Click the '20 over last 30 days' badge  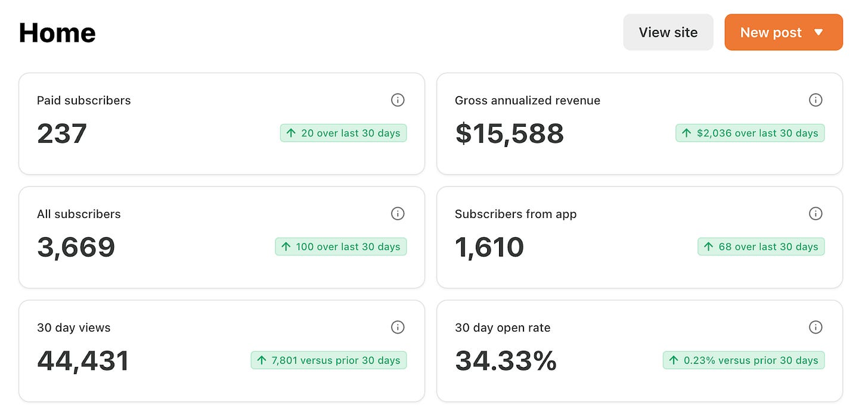(343, 133)
